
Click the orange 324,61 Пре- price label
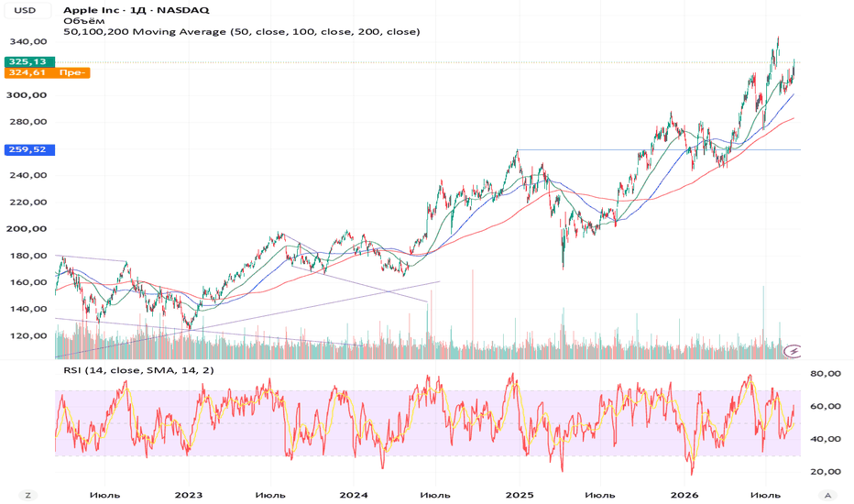pos(47,72)
